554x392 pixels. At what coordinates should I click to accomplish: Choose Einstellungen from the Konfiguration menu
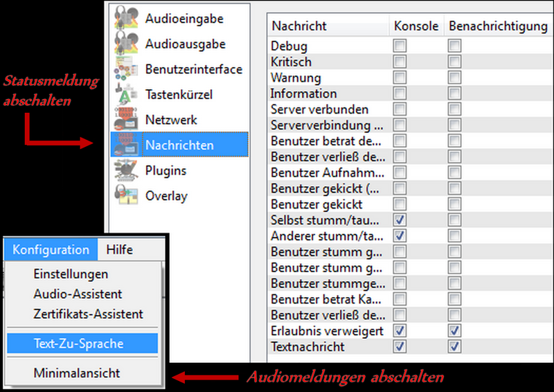click(71, 274)
